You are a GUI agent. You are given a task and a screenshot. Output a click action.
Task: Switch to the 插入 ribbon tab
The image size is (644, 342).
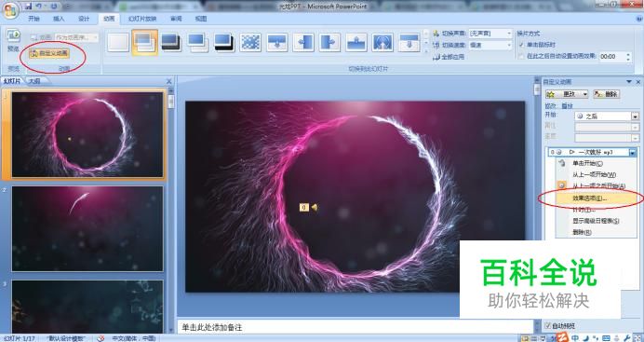coord(59,19)
